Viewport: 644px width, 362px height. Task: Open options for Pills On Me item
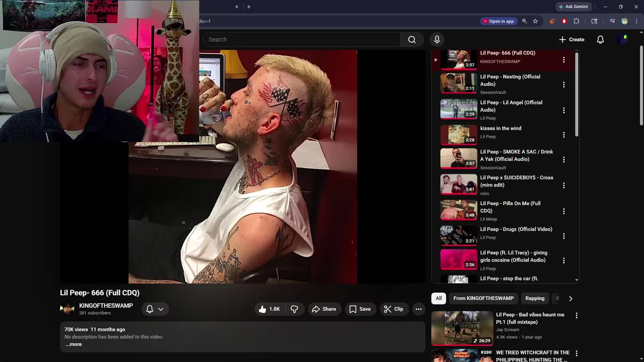point(563,211)
